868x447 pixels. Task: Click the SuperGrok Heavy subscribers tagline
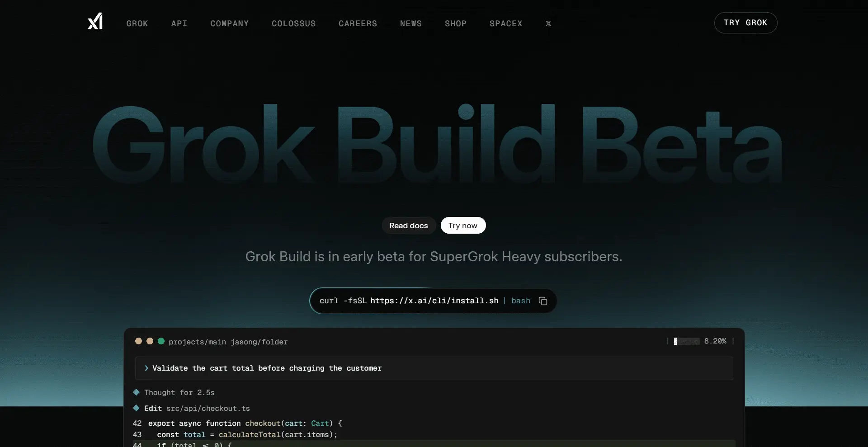(x=434, y=257)
